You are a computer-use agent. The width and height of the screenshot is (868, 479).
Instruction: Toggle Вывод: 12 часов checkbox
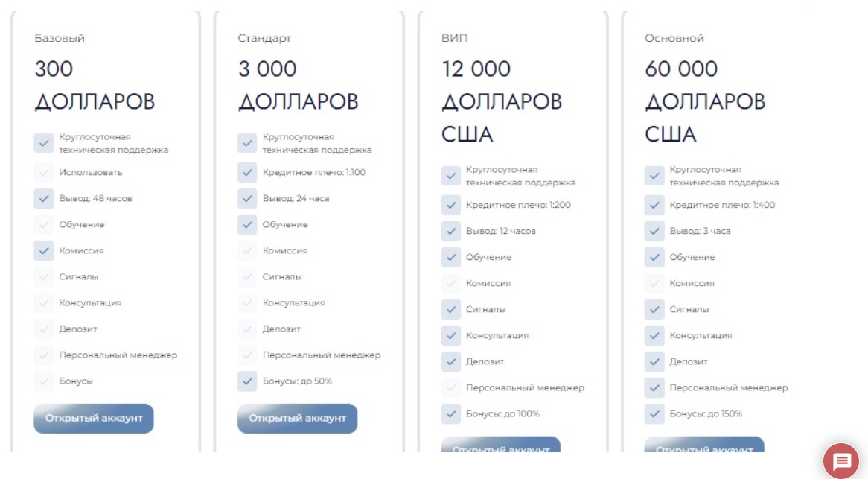[450, 231]
